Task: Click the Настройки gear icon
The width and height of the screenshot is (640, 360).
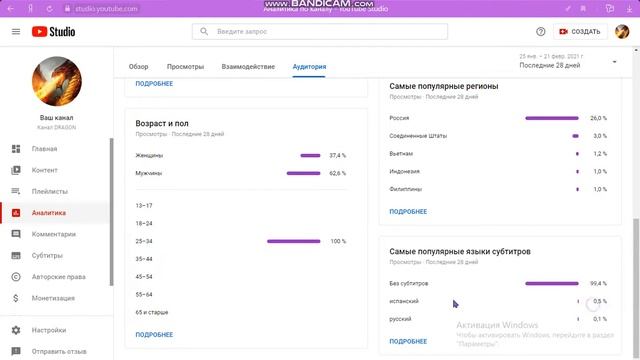Action: pyautogui.click(x=16, y=330)
